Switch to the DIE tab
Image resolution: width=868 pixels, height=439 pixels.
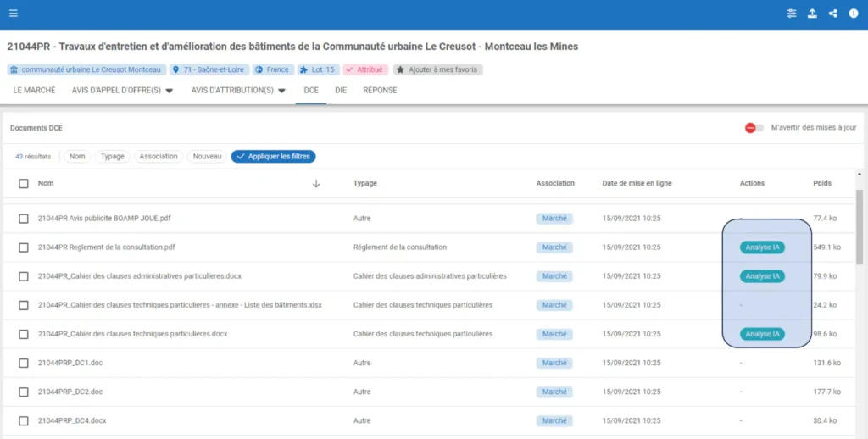[341, 90]
